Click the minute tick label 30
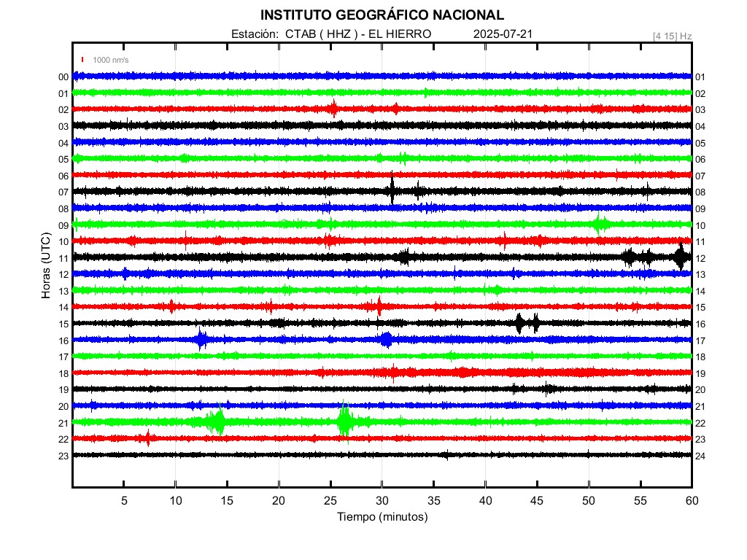Screen dimensions: 747x560 click(x=382, y=500)
